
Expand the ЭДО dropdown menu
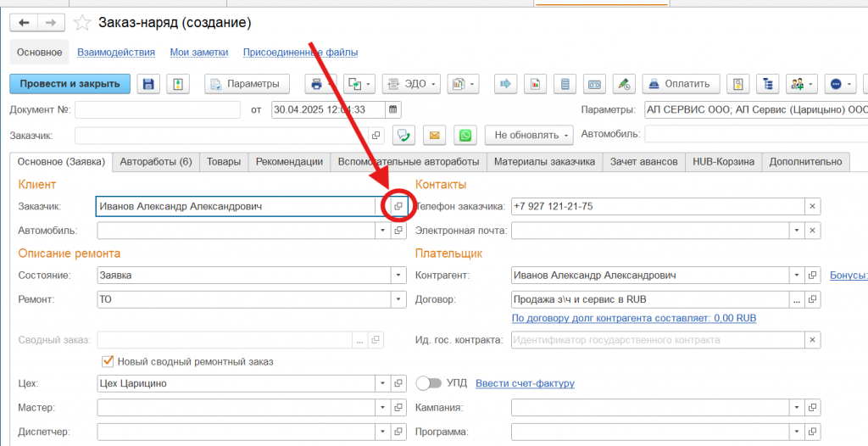pyautogui.click(x=412, y=84)
